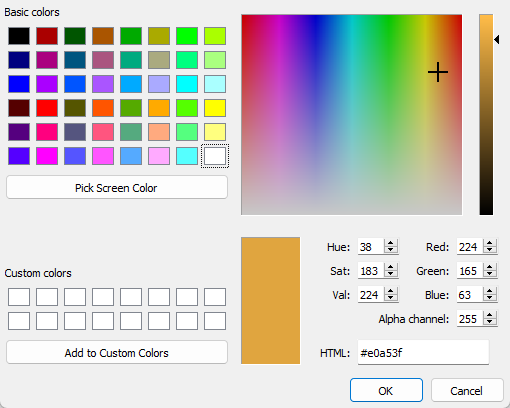This screenshot has height=408, width=510.
Task: Choose the pure red basic color swatch
Action: pos(47,108)
